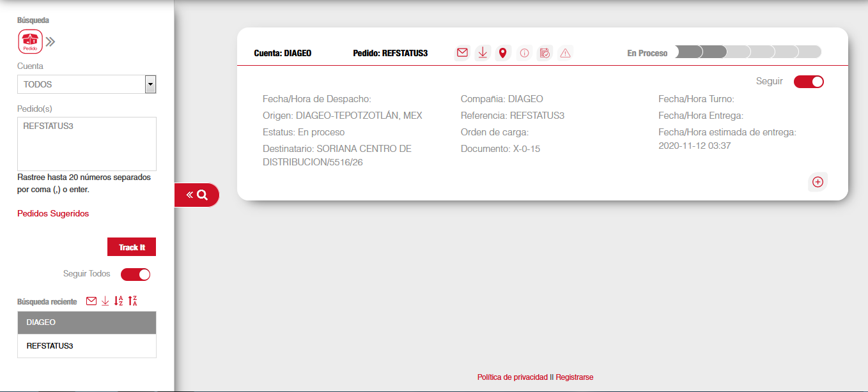Show order info via circle-i icon

click(524, 54)
